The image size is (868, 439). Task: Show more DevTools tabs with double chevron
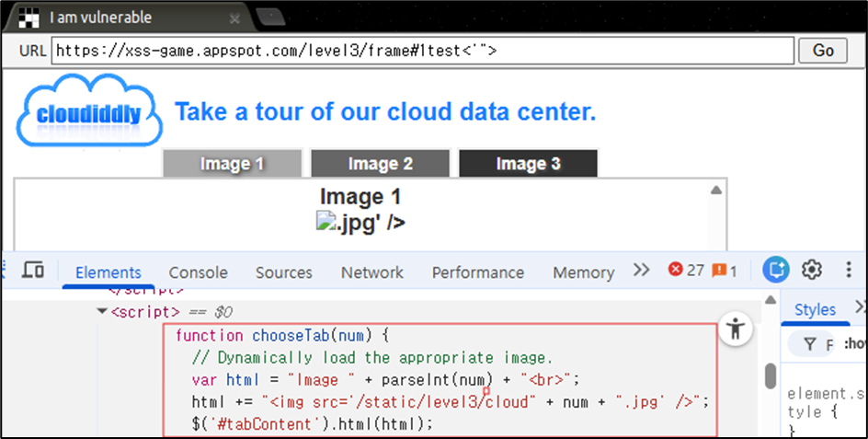point(641,270)
